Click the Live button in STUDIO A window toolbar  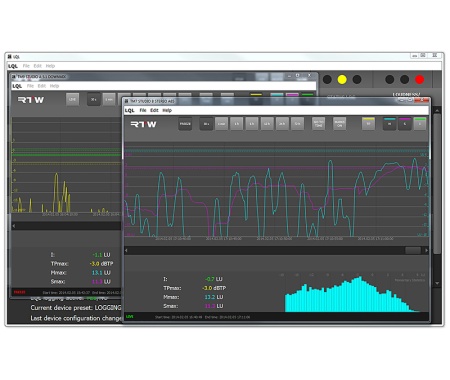tap(72, 99)
